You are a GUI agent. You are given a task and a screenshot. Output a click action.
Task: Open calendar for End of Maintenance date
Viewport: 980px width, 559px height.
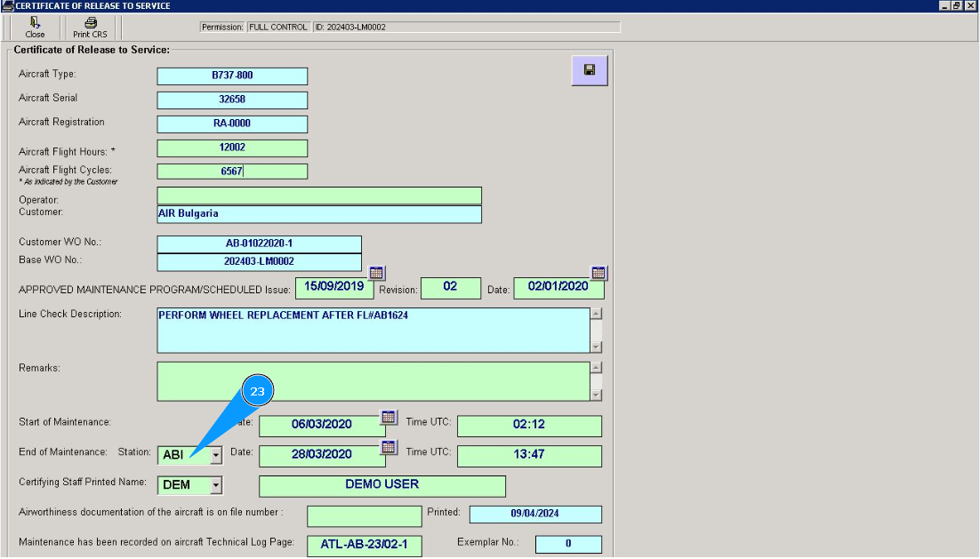tap(389, 447)
